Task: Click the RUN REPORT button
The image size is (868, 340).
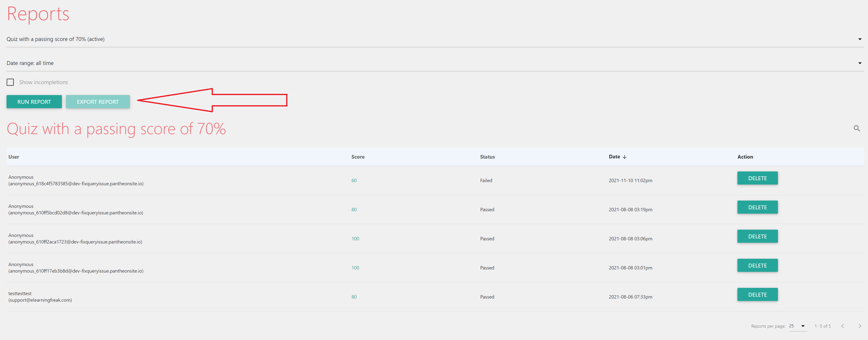Action: coord(34,102)
